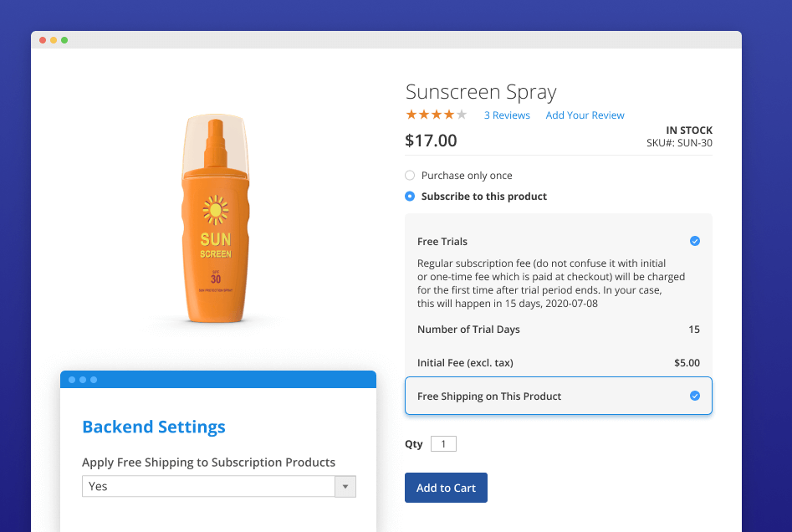Image resolution: width=792 pixels, height=532 pixels.
Task: Click the star rating icons
Action: (x=436, y=115)
